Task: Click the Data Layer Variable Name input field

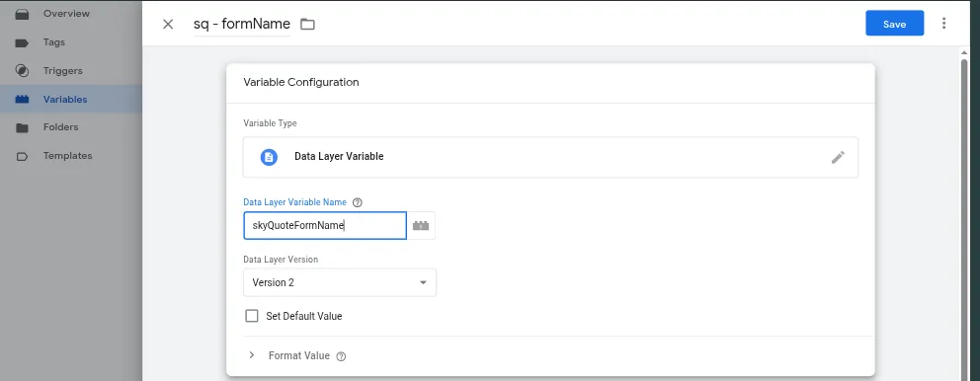Action: tap(325, 225)
